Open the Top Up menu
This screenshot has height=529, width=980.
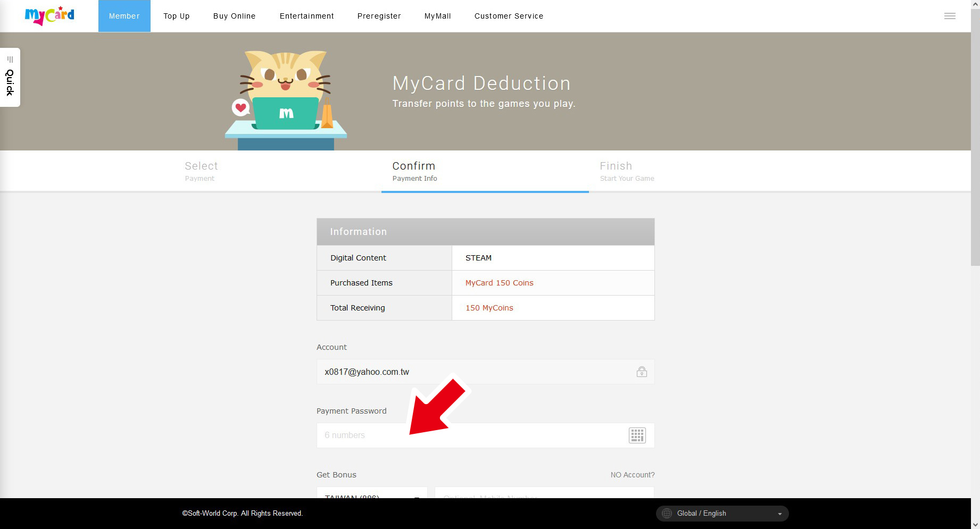(177, 16)
